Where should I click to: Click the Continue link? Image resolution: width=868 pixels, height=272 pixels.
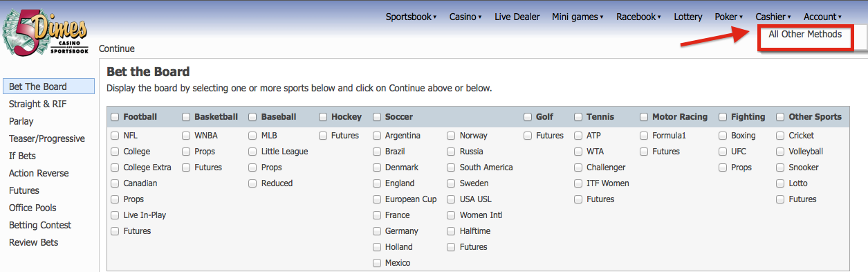(117, 48)
